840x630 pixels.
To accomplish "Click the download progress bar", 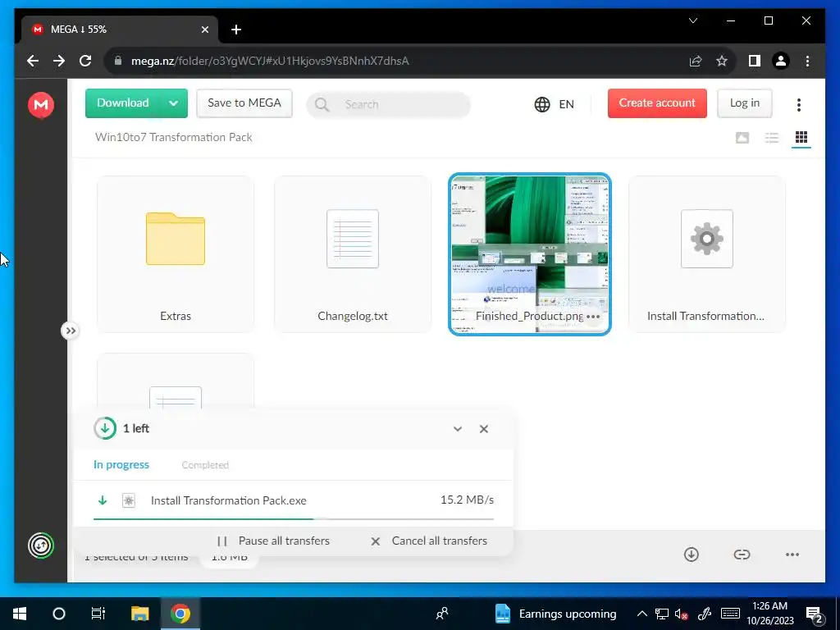I will (294, 518).
